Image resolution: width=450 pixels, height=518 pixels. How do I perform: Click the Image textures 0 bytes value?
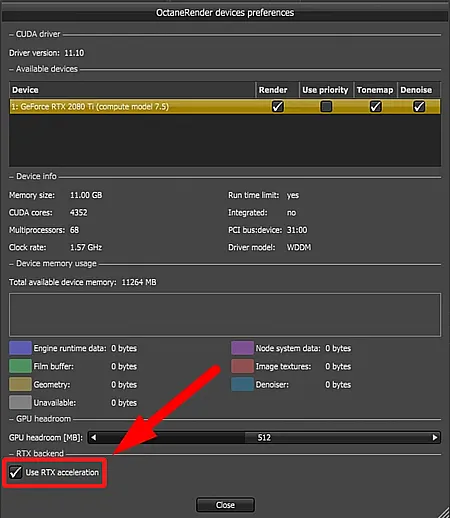(338, 366)
